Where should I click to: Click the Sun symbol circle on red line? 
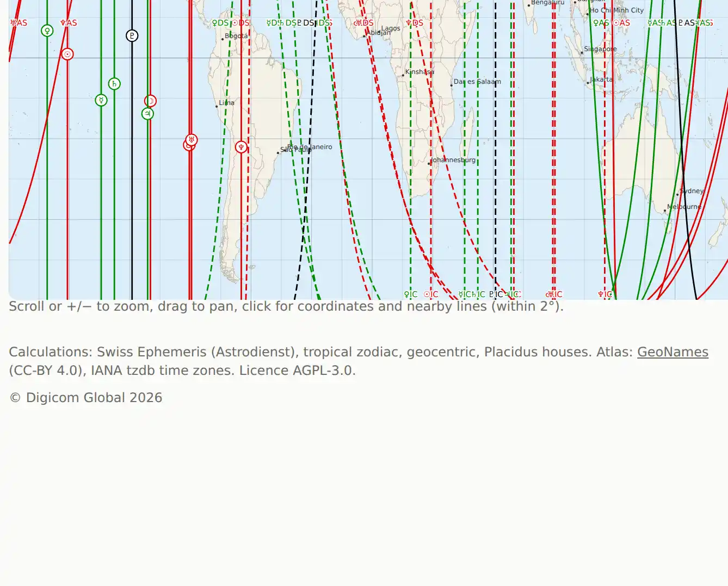pyautogui.click(x=67, y=54)
